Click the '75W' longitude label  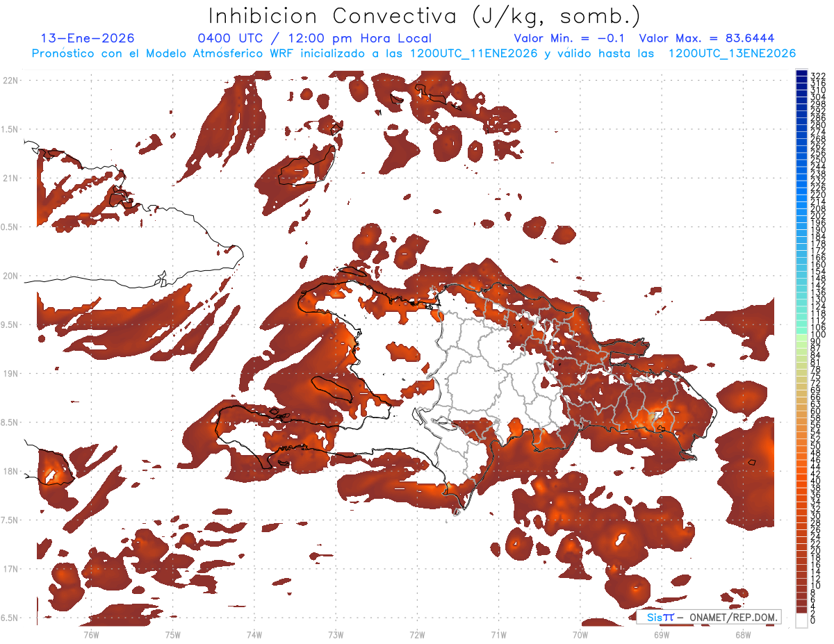pyautogui.click(x=173, y=634)
